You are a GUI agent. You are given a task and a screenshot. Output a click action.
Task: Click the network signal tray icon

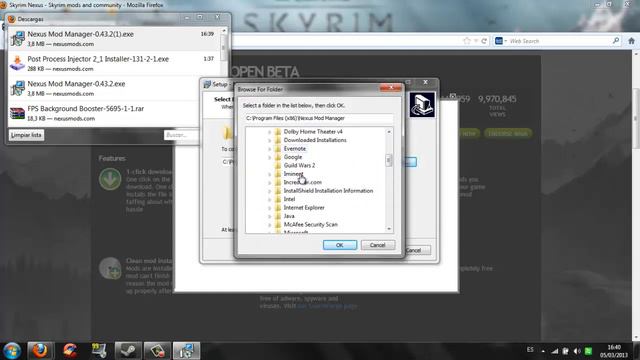pos(555,351)
